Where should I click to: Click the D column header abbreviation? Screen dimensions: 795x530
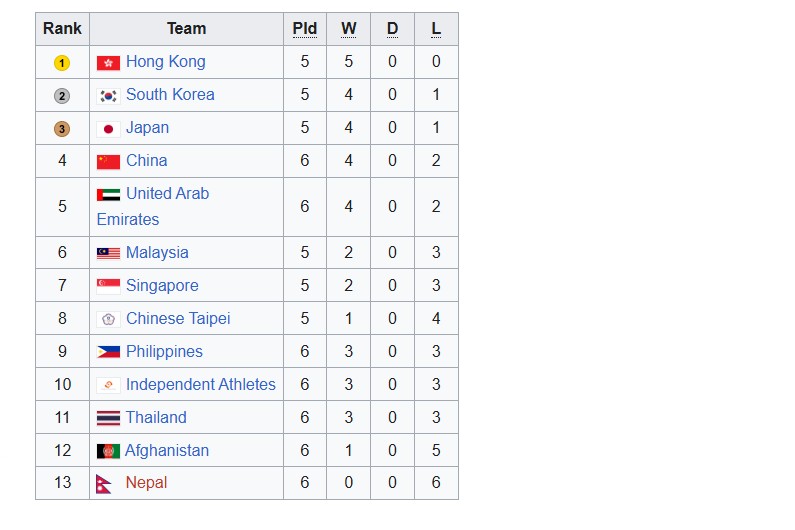(x=392, y=28)
